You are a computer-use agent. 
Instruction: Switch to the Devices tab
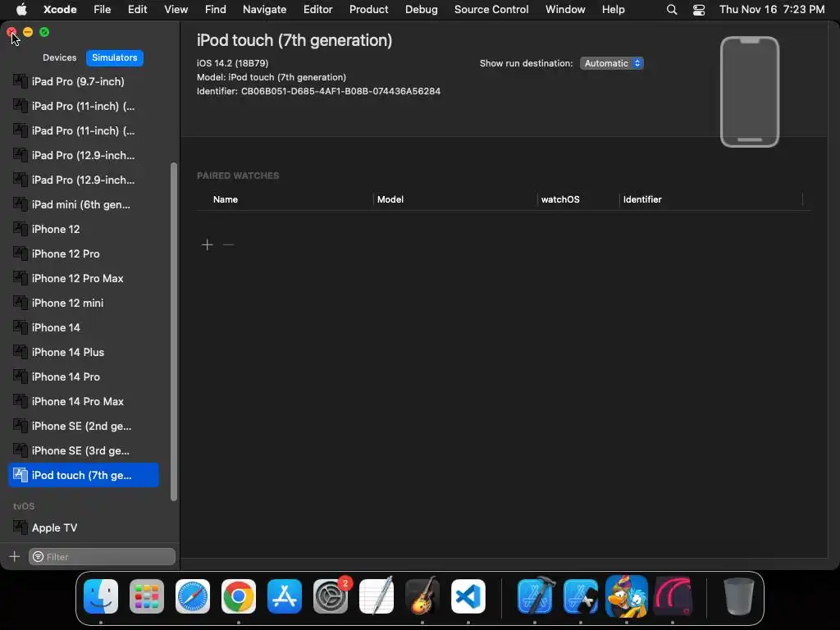pos(59,57)
